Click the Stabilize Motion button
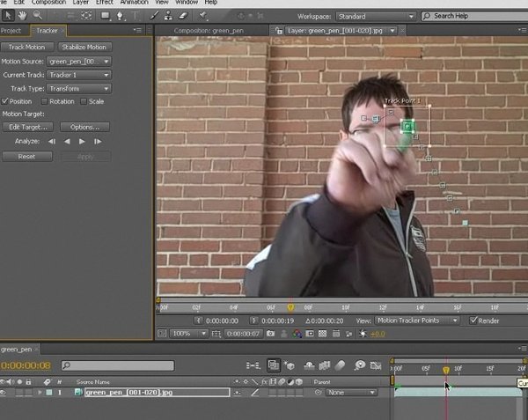Image resolution: width=528 pixels, height=420 pixels. pyautogui.click(x=84, y=47)
